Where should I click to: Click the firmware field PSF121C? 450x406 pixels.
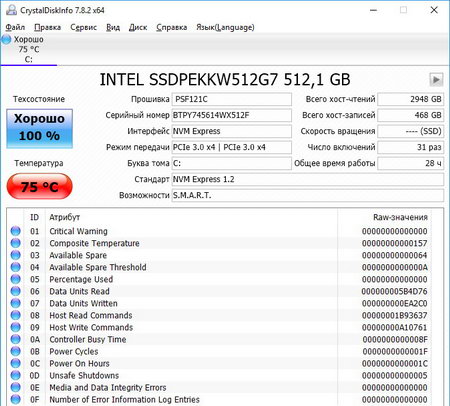232,99
